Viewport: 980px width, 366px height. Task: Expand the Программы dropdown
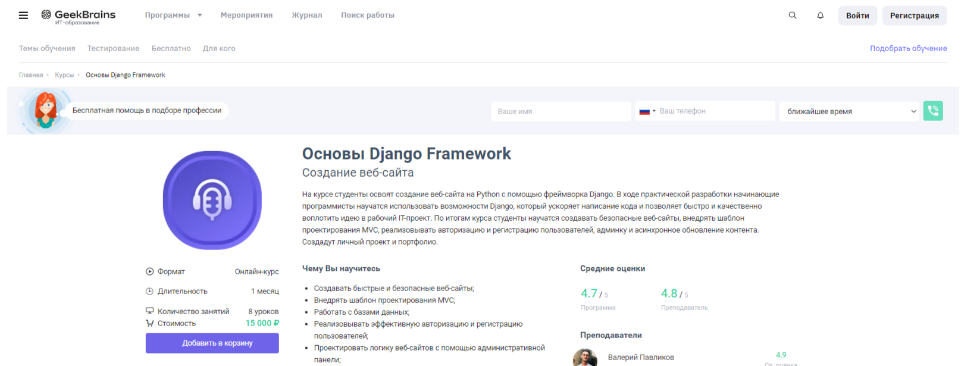point(174,15)
